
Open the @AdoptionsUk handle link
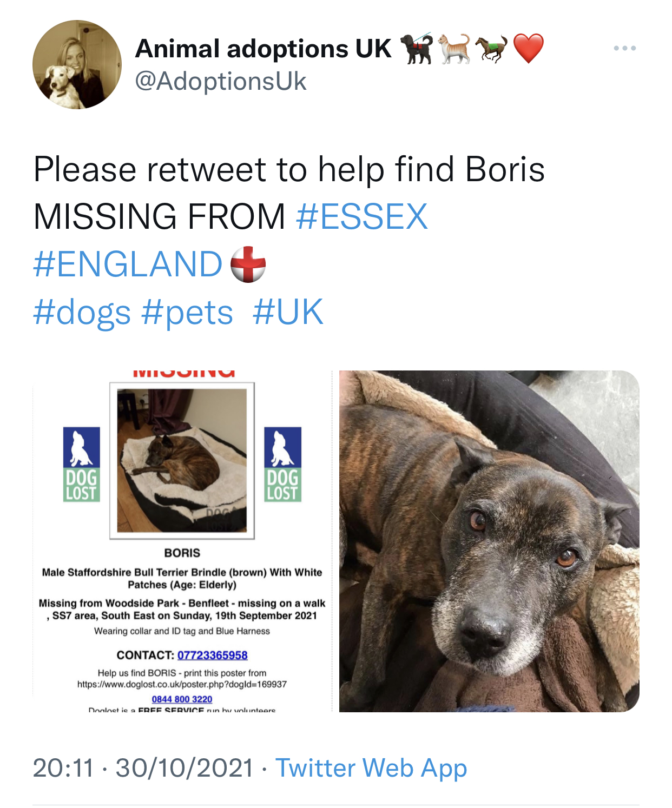(221, 82)
